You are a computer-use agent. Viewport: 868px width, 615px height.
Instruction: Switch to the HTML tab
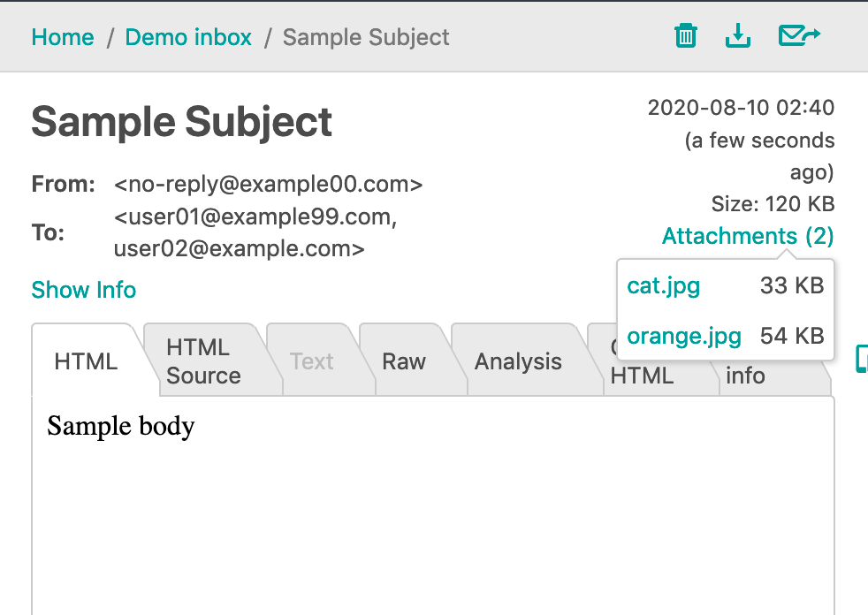[86, 361]
